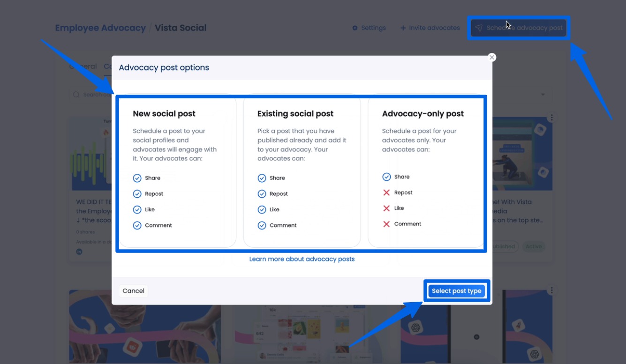This screenshot has height=364, width=626.
Task: Open the three-dot menu on the bottom-right post card
Action: 551,290
